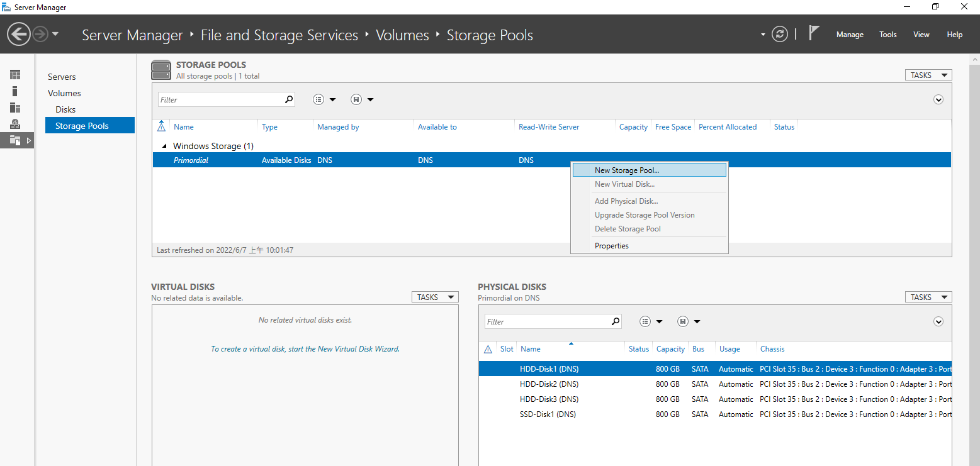Click the Storage Pools filter field

tap(220, 99)
